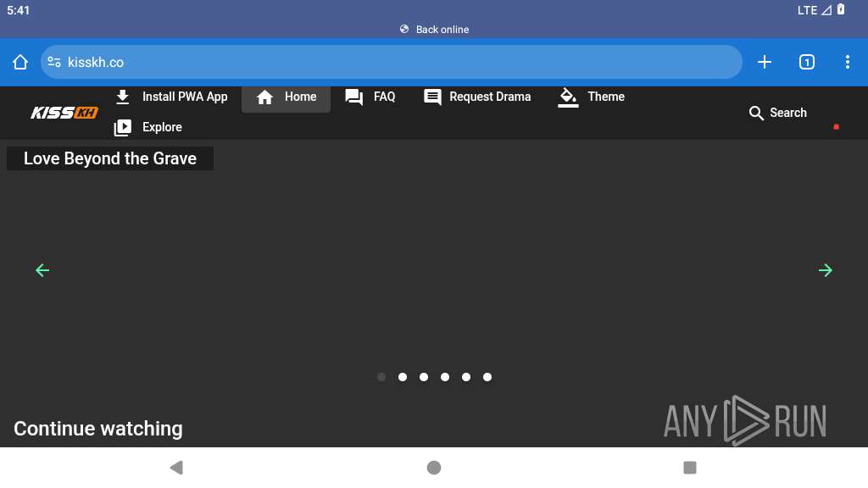The image size is (868, 488).
Task: Select the first carousel dot
Action: (381, 377)
